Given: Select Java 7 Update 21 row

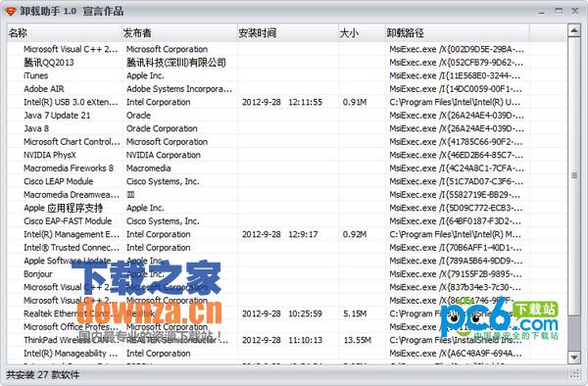Looking at the screenshot, I should (286, 116).
